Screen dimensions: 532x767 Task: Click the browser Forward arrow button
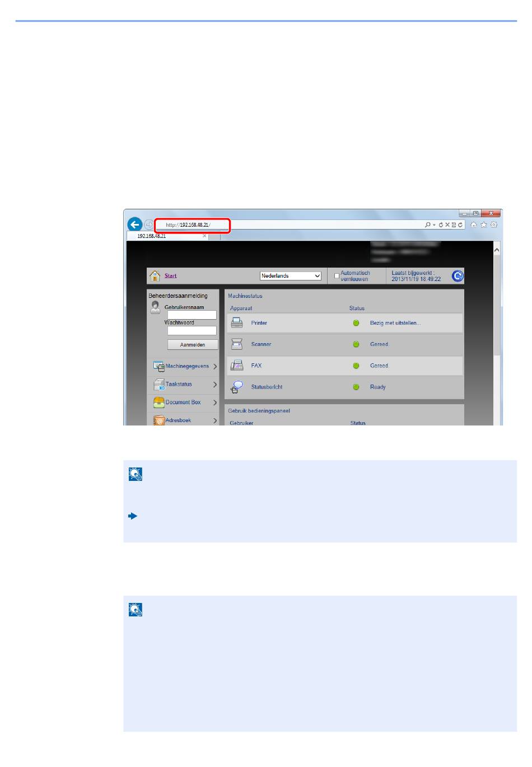click(x=148, y=225)
